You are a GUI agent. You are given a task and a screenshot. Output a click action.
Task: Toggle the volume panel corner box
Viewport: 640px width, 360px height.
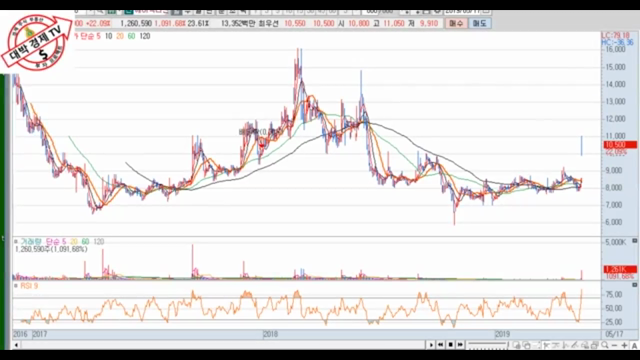634,241
